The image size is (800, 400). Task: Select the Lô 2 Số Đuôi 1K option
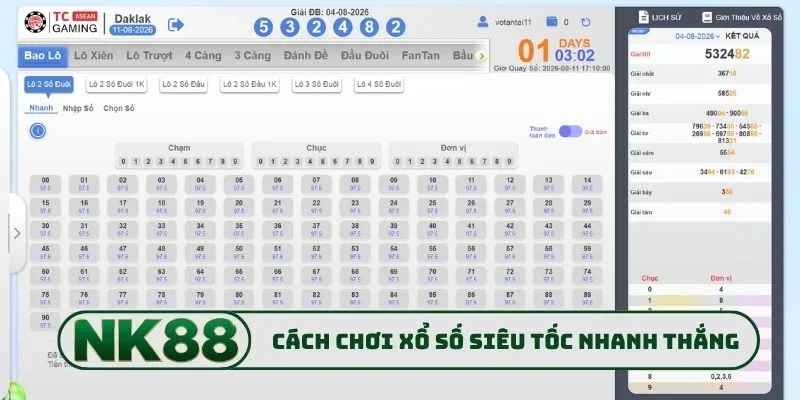tap(116, 85)
